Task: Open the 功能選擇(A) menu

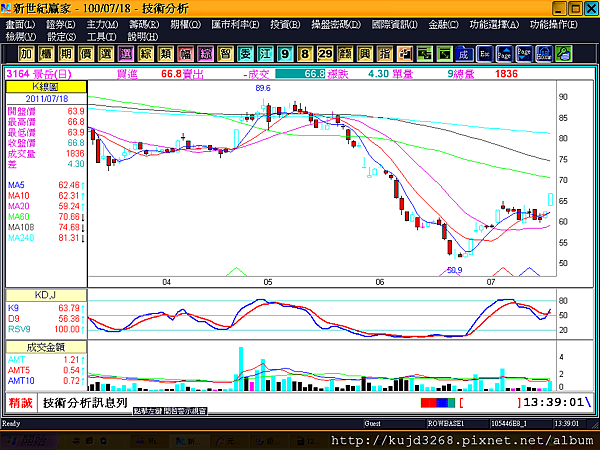Action: pyautogui.click(x=494, y=24)
